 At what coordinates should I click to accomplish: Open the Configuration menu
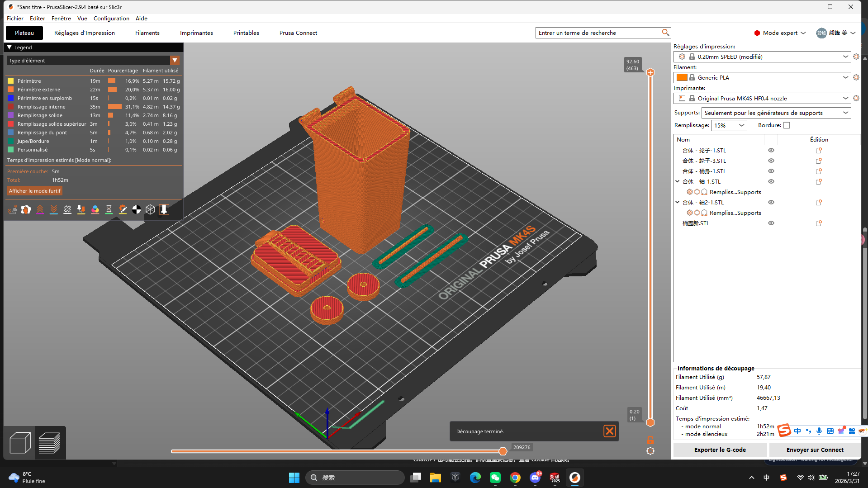pos(111,19)
